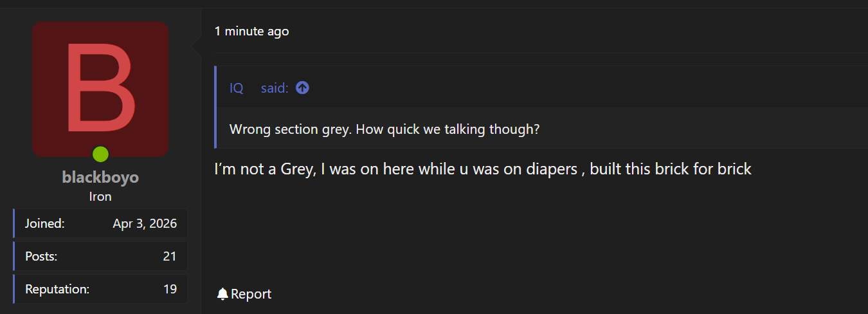Open quoted user IQ's profile
This screenshot has width=868, height=314.
(237, 88)
